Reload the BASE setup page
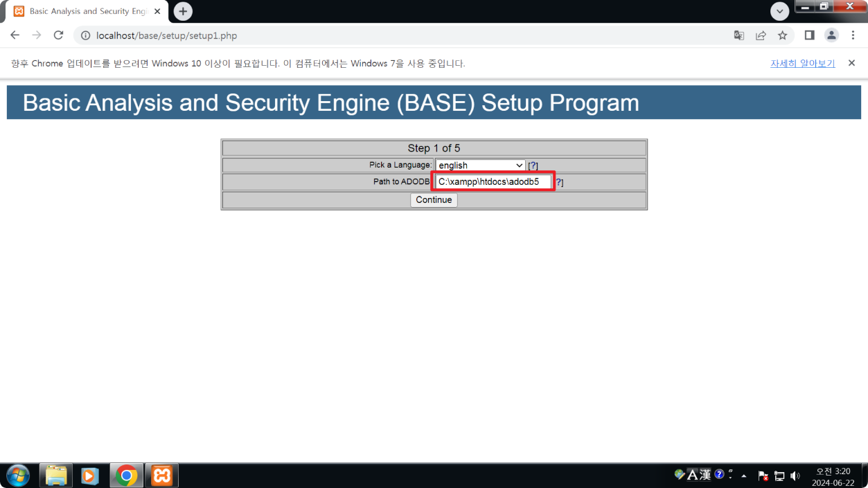Viewport: 868px width, 488px height. point(59,35)
